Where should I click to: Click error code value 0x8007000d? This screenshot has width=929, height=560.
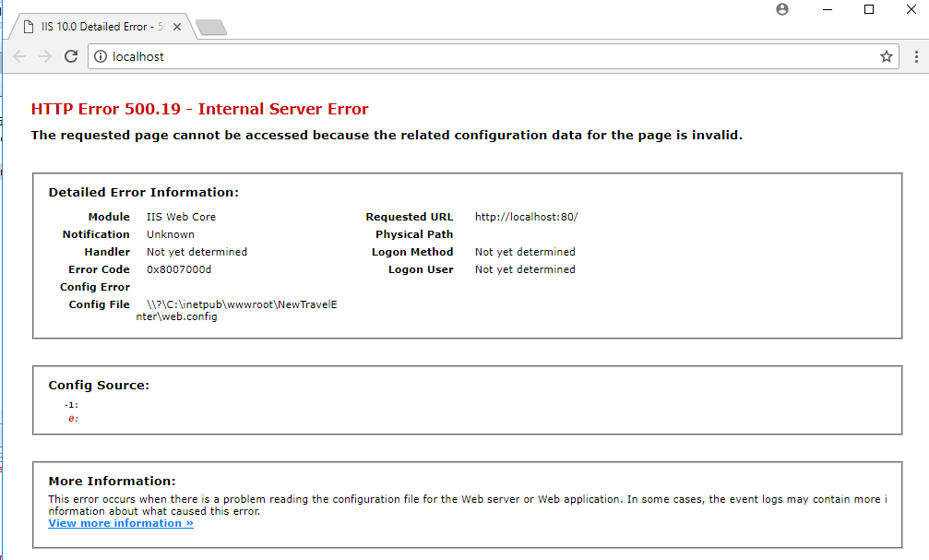(179, 269)
